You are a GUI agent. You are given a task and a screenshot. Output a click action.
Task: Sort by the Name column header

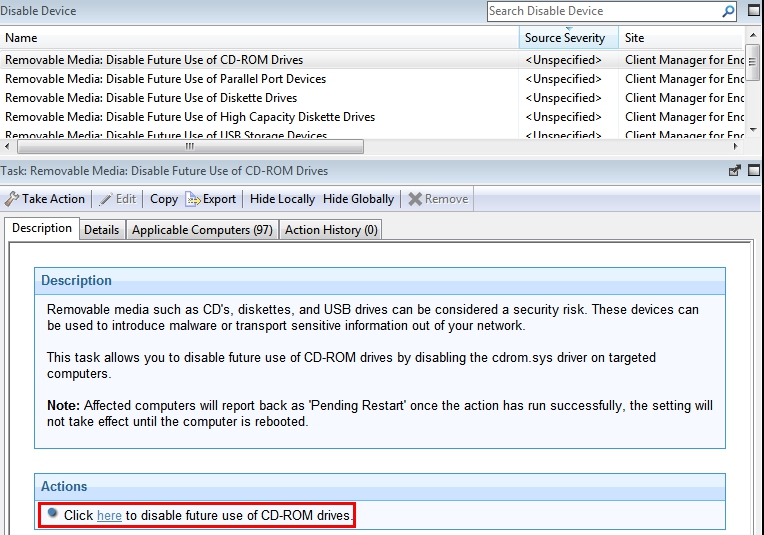coord(259,38)
